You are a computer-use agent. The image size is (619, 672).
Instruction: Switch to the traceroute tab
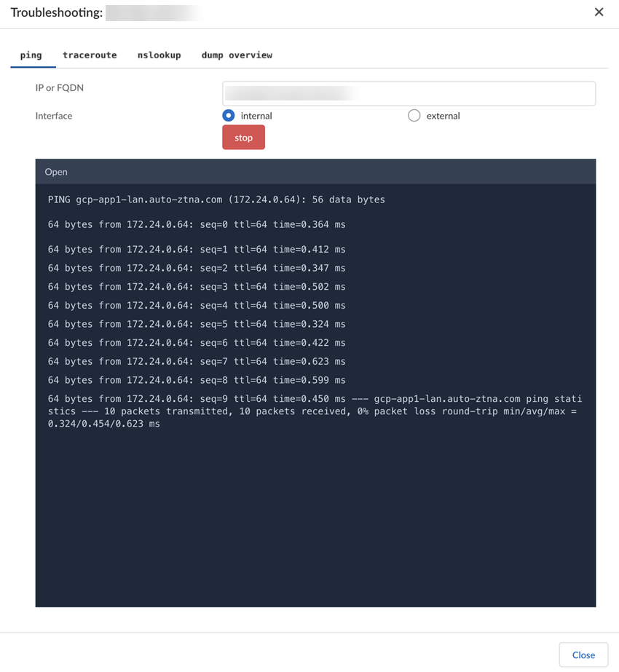[x=90, y=55]
